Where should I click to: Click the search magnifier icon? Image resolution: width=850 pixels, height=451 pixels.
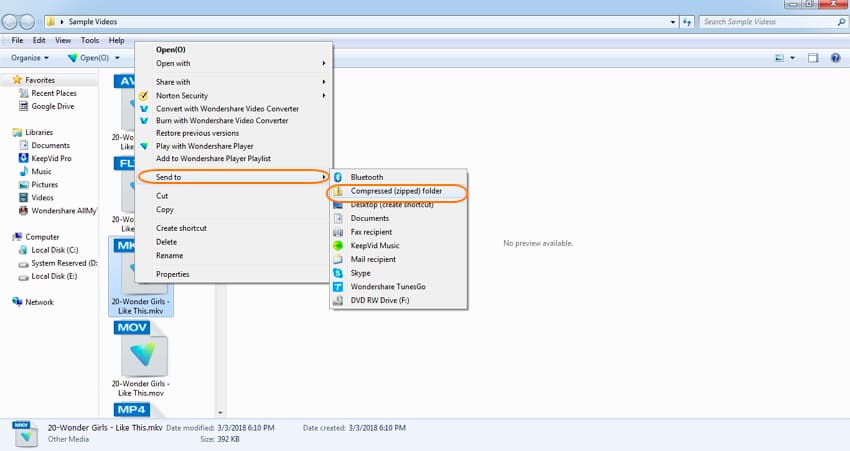[841, 22]
